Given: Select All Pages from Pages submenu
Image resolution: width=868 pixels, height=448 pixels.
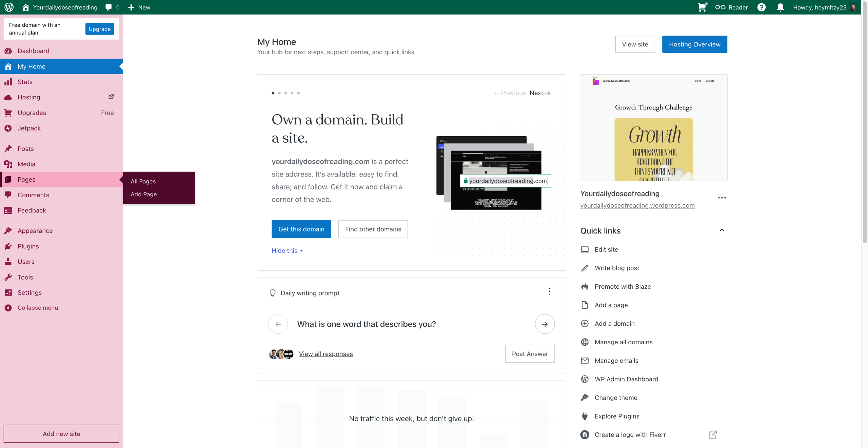Looking at the screenshot, I should pyautogui.click(x=143, y=181).
